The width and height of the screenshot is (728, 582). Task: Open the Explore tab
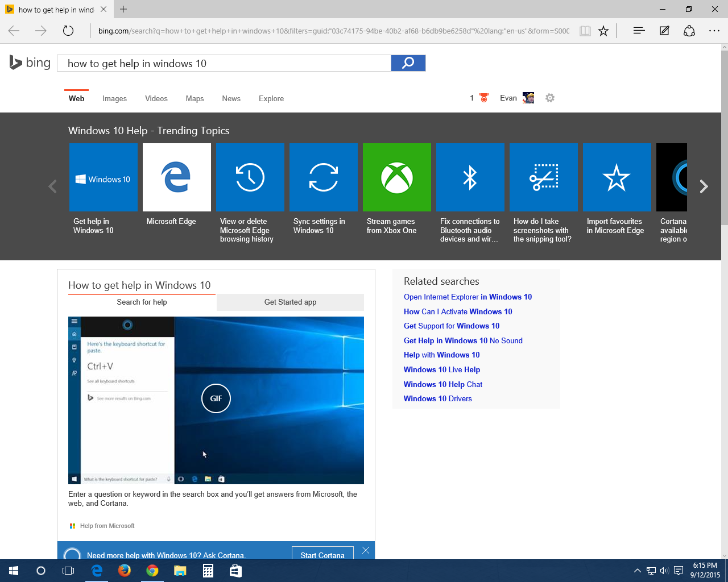[x=271, y=98]
